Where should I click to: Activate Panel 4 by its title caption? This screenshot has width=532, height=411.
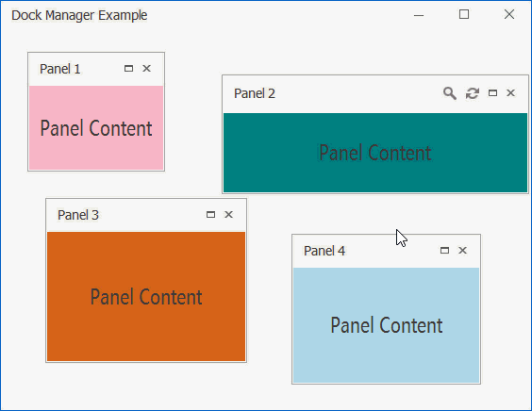tap(324, 251)
